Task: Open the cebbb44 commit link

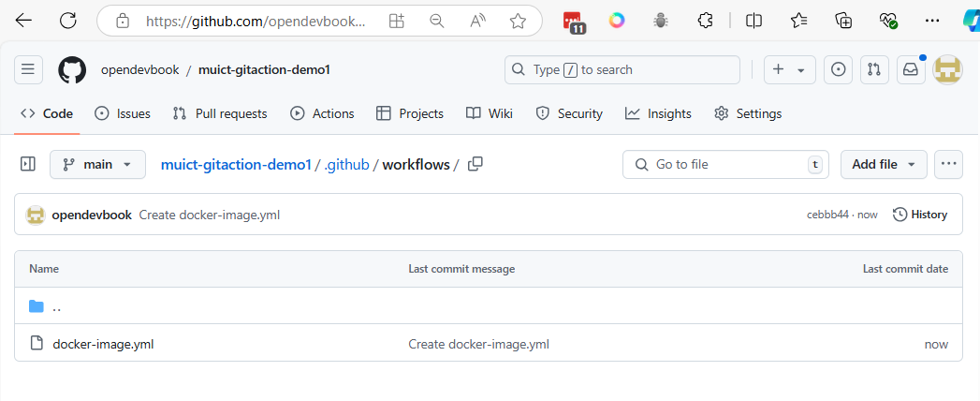Action: coord(827,215)
